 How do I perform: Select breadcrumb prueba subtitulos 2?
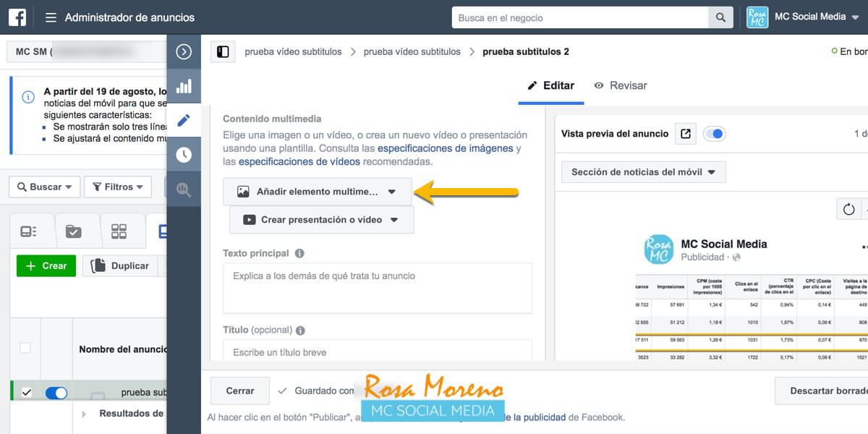point(526,51)
